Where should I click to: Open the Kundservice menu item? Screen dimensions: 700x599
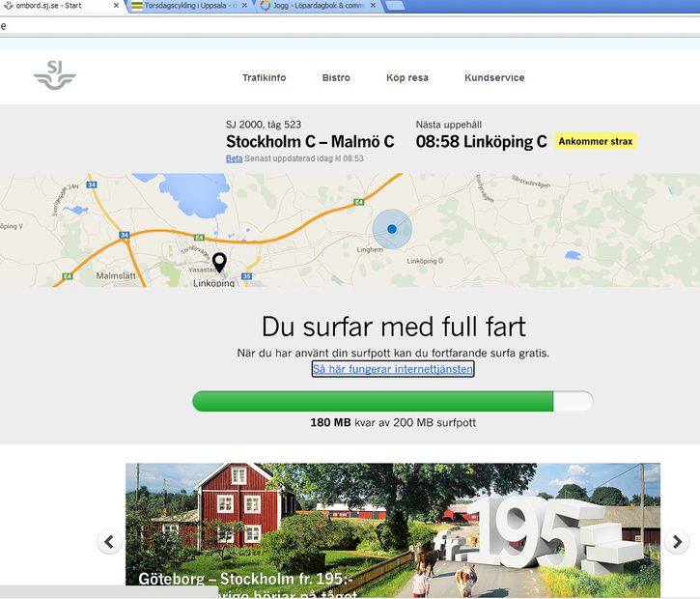(494, 77)
